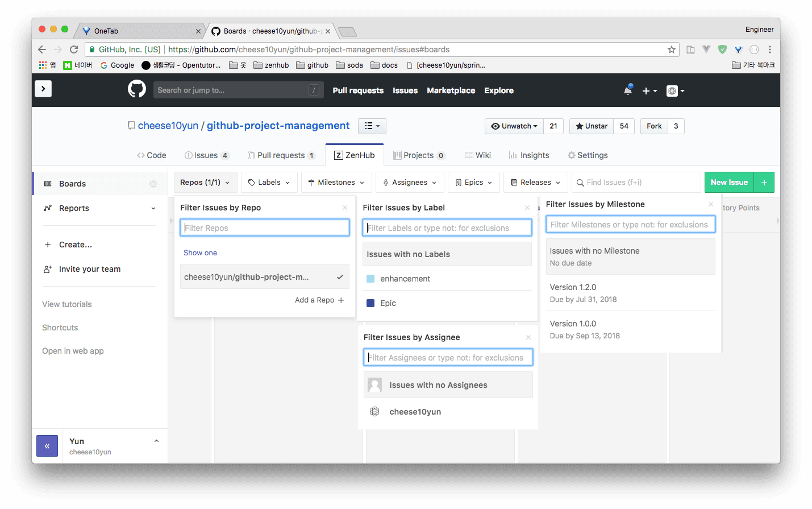The image size is (812, 509).
Task: Switch to the Insights tab
Action: point(529,155)
